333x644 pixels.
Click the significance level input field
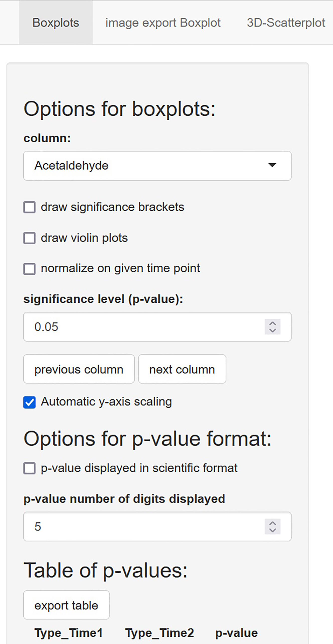coord(143,327)
